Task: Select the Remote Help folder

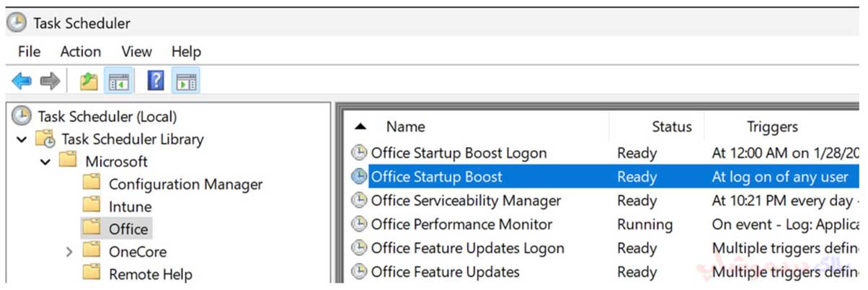Action: pyautogui.click(x=151, y=274)
